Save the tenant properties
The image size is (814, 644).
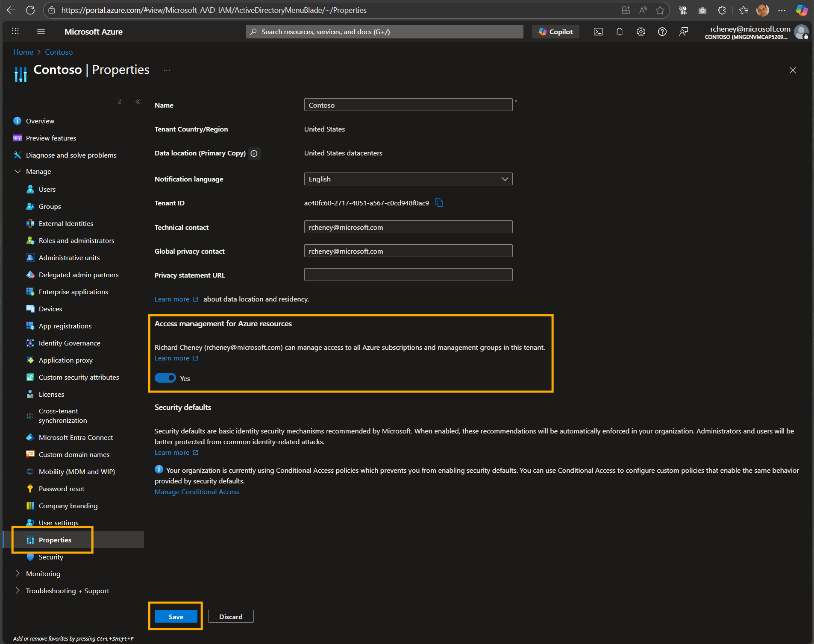point(175,616)
